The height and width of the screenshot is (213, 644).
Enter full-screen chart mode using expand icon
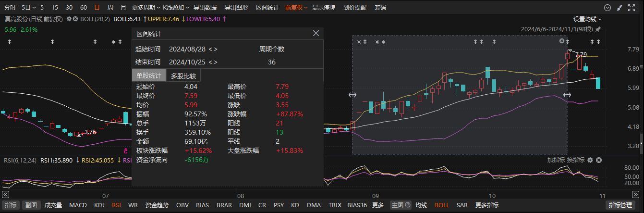point(631,8)
